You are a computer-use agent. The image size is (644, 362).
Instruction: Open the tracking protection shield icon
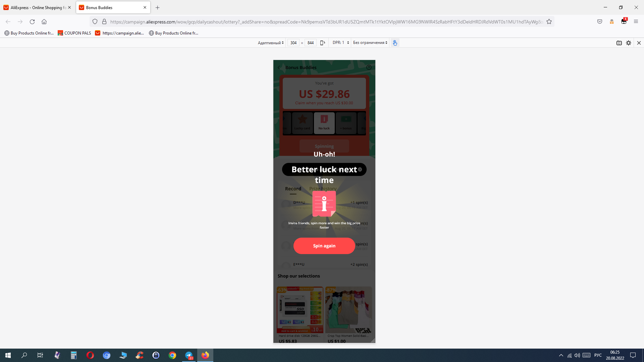pyautogui.click(x=95, y=22)
